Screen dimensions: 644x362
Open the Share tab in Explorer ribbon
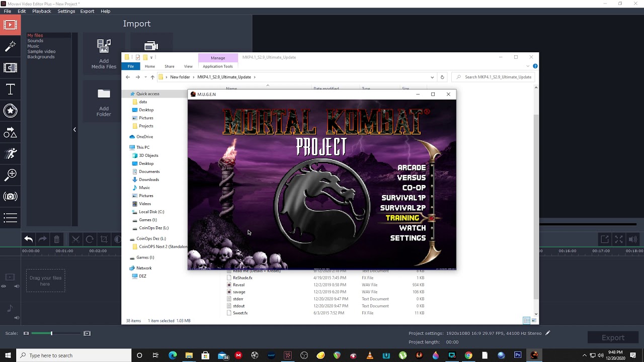[170, 66]
